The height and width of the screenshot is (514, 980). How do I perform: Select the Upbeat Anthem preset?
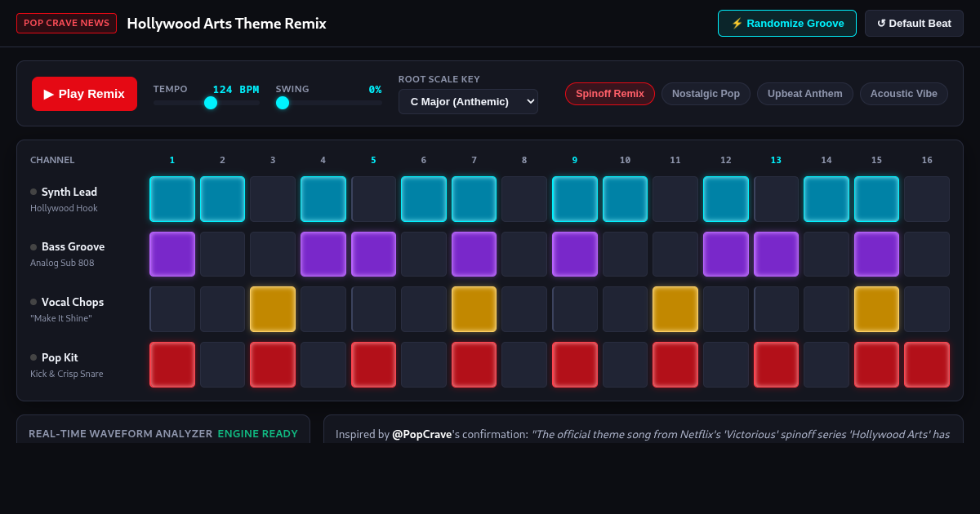pyautogui.click(x=805, y=94)
